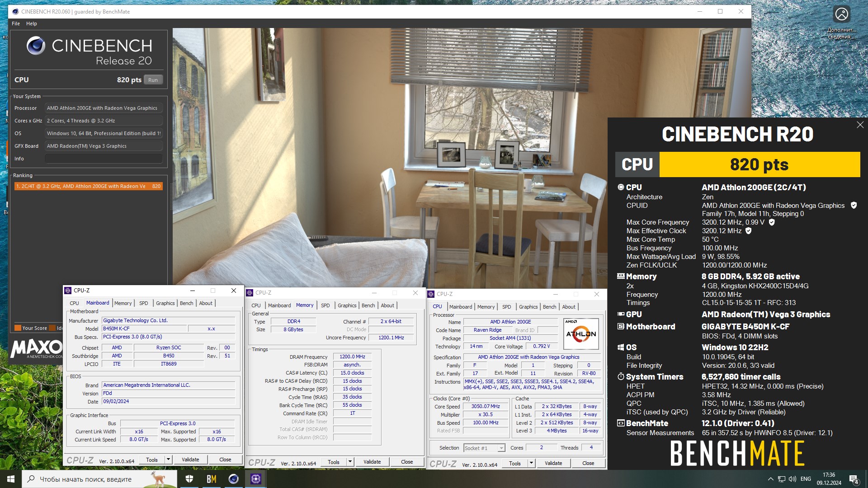Image resolution: width=868 pixels, height=488 pixels.
Task: Switch to Cinebench taskbar icon
Action: click(x=233, y=479)
